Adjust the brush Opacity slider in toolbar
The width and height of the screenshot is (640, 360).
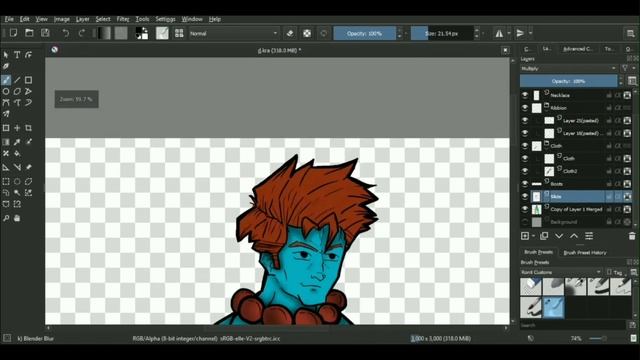[x=364, y=33]
